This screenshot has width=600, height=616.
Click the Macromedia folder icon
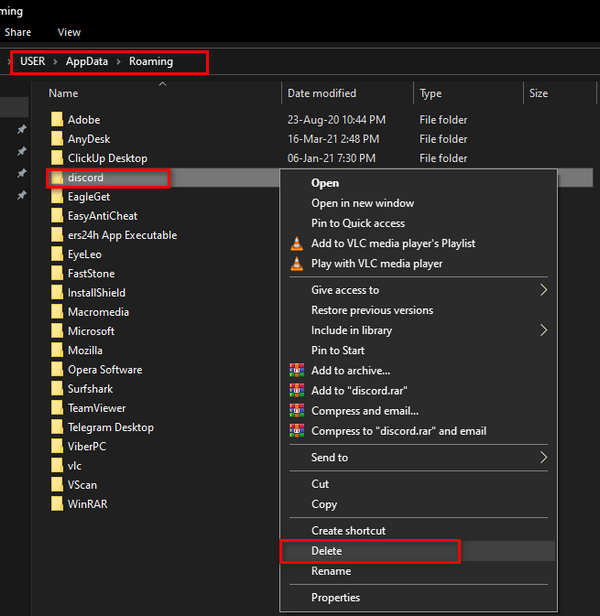[57, 312]
